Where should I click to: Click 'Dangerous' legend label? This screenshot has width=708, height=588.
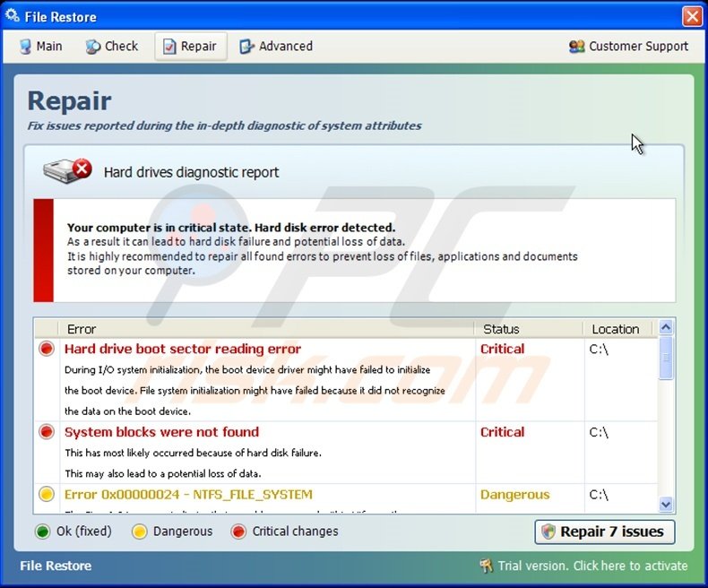tap(183, 532)
